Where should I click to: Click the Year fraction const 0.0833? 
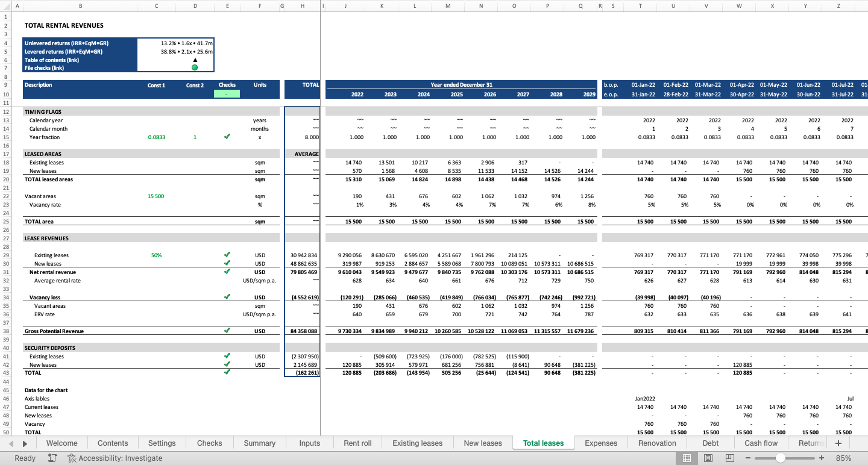click(x=156, y=137)
